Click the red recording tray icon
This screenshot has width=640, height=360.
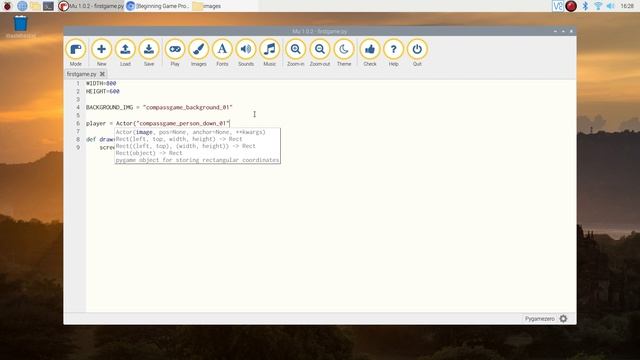tap(571, 6)
